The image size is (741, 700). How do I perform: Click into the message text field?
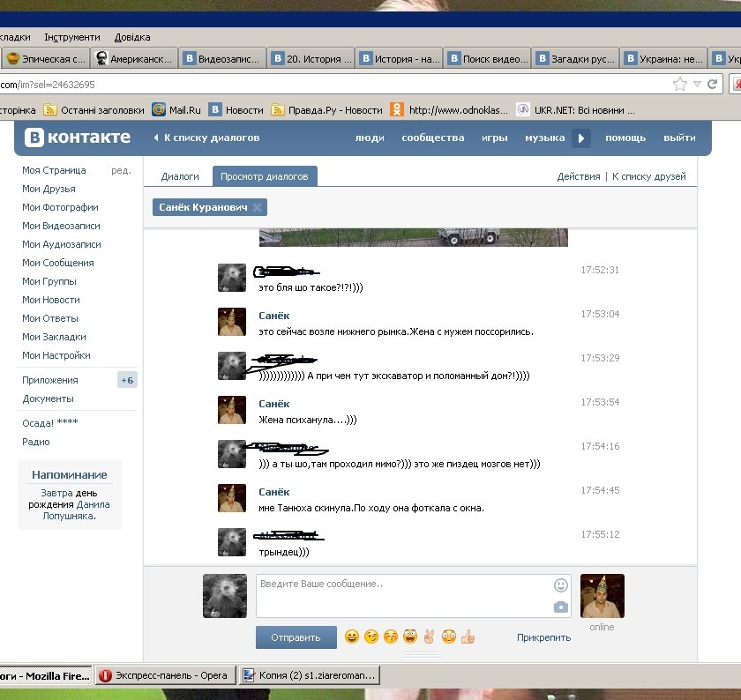point(401,596)
